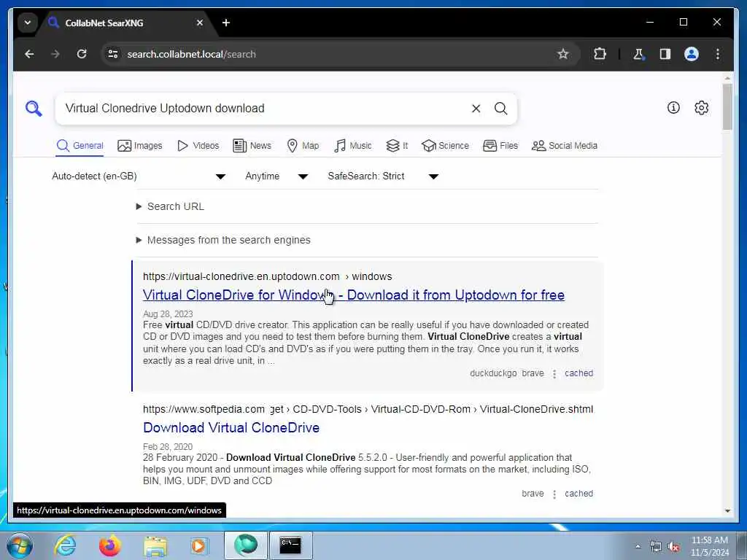Switch to the Map category
747x560 pixels.
303,146
